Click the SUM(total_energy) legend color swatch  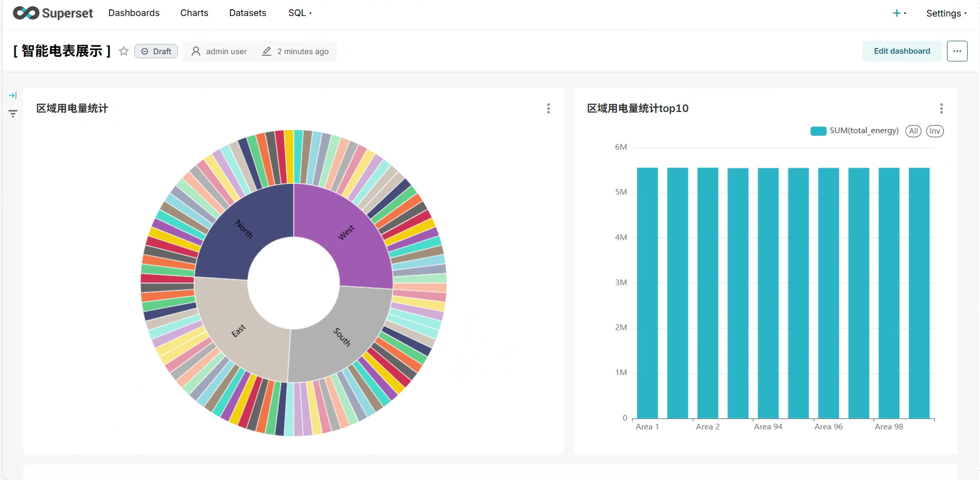point(818,131)
